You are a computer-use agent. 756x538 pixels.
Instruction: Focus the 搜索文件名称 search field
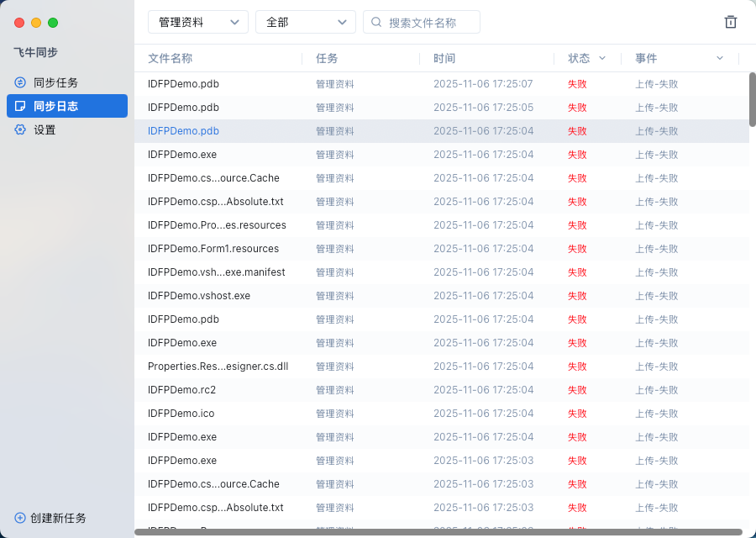point(422,22)
